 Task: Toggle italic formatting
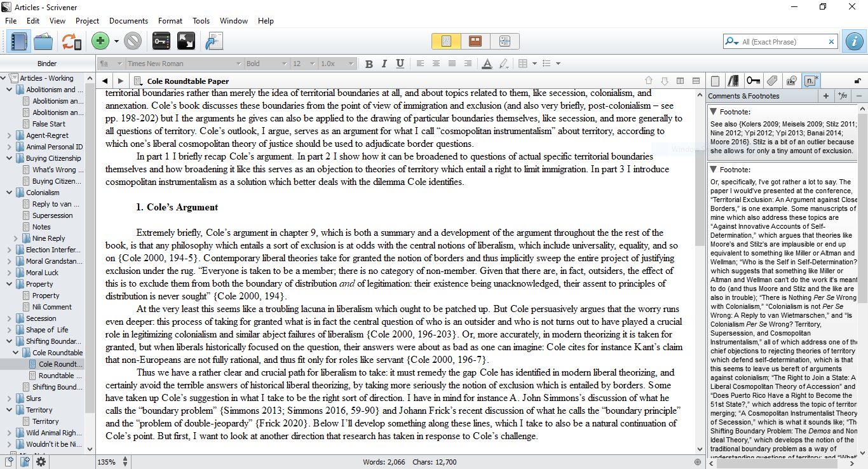click(x=384, y=64)
